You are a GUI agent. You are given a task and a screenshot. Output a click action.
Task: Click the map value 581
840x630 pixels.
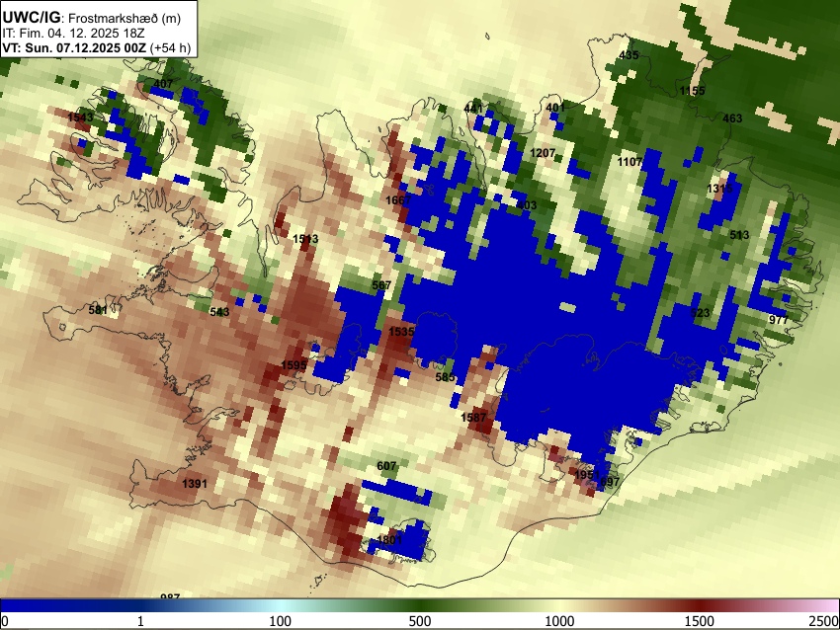98,310
